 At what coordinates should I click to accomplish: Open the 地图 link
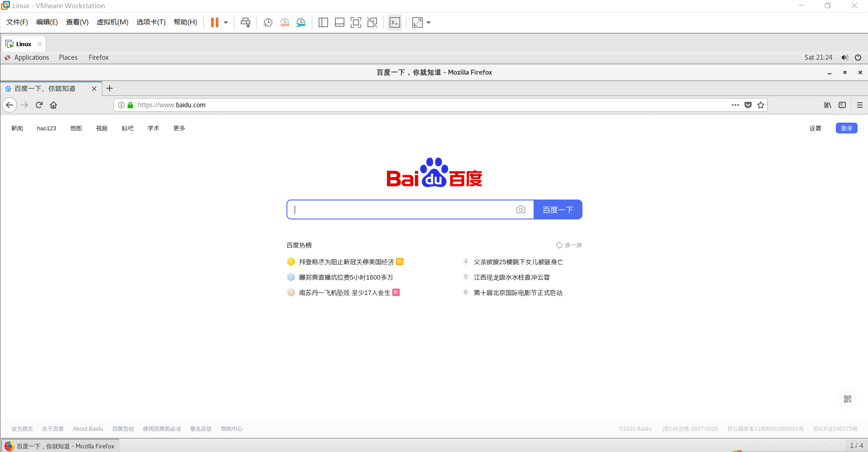[76, 128]
